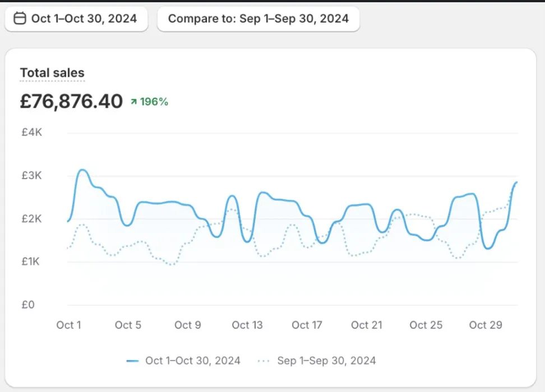Toggle the Oct 1–Oct 30, 2024 legend series
The image size is (545, 392).
192,361
